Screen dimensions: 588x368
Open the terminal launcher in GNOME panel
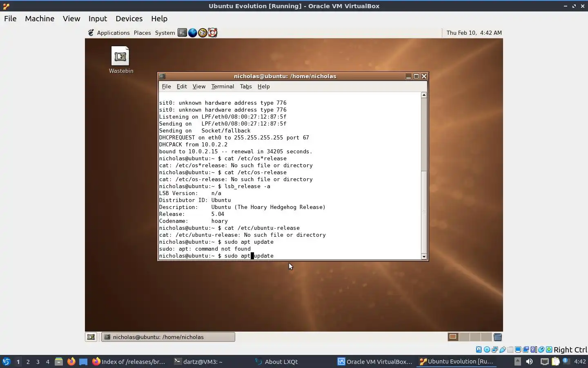pos(182,33)
